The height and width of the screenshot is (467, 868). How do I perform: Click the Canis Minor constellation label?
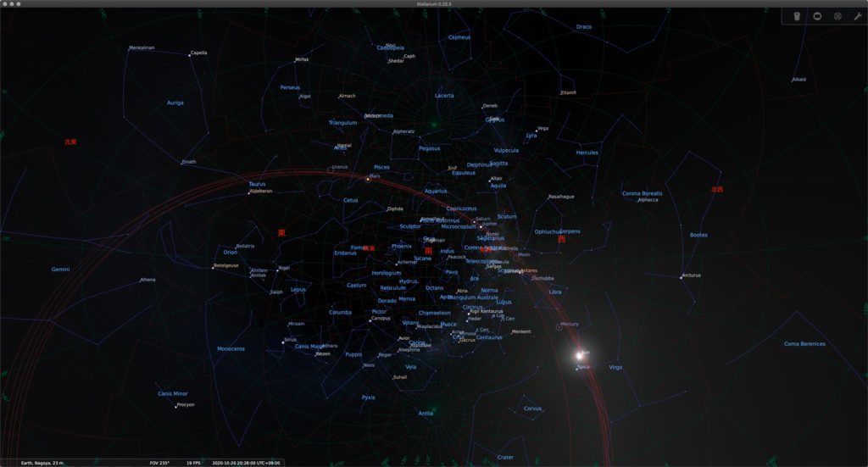point(173,393)
